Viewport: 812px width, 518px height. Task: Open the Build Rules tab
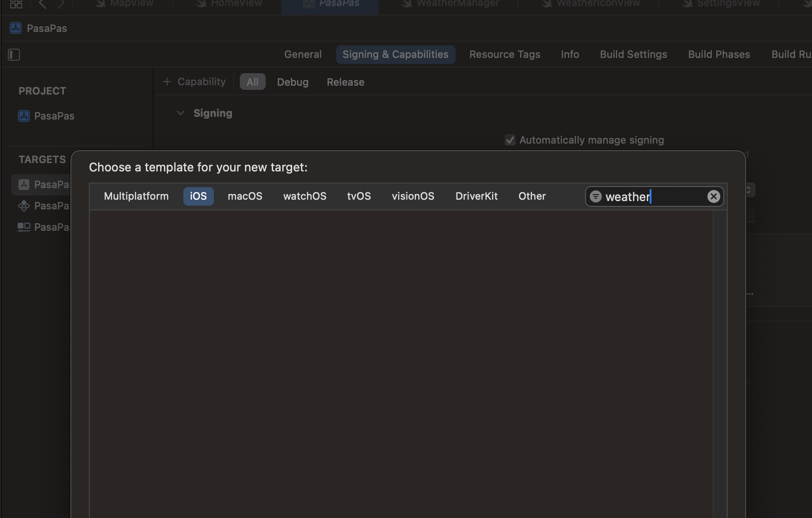(791, 54)
